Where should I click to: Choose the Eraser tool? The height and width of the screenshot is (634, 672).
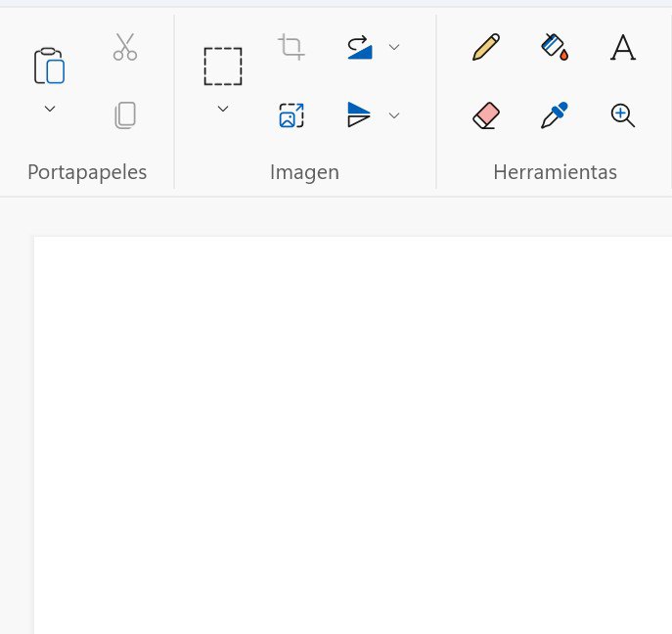[486, 115]
